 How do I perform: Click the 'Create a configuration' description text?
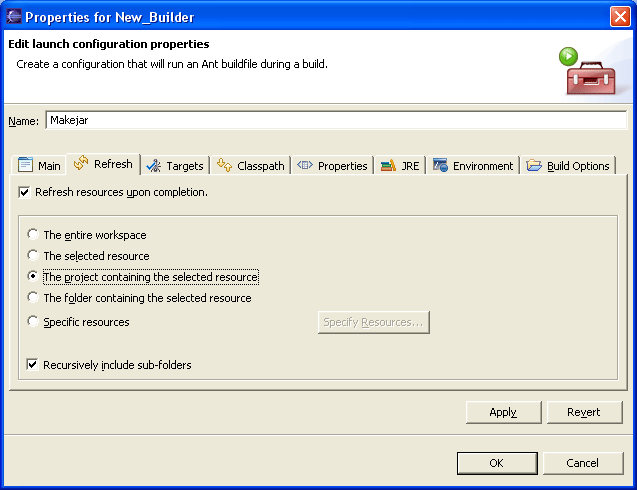pos(172,64)
